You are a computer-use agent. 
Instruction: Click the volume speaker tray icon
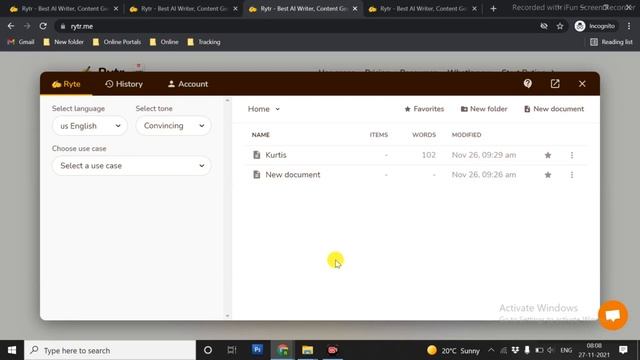(x=550, y=350)
